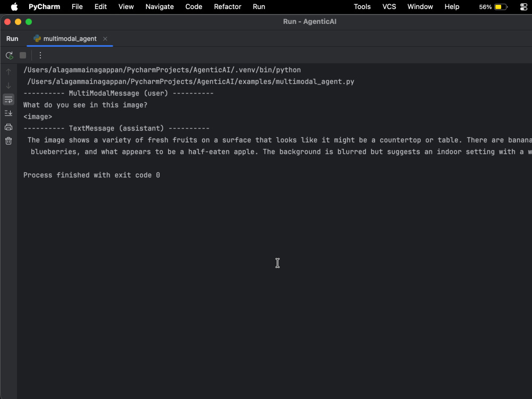This screenshot has width=532, height=399.
Task: Open the VCS menu
Action: click(389, 7)
